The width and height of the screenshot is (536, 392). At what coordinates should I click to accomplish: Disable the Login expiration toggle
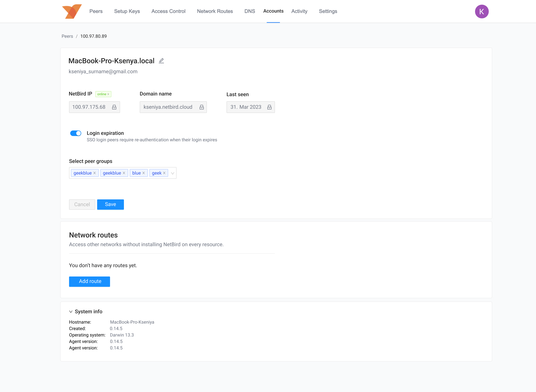coord(76,133)
